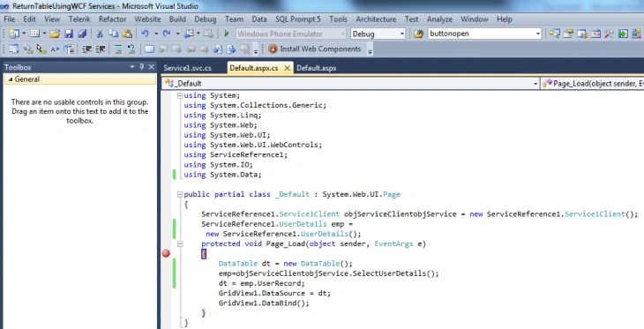Click the New Project toolbar icon
Image resolution: width=644 pixels, height=329 pixels.
13,34
